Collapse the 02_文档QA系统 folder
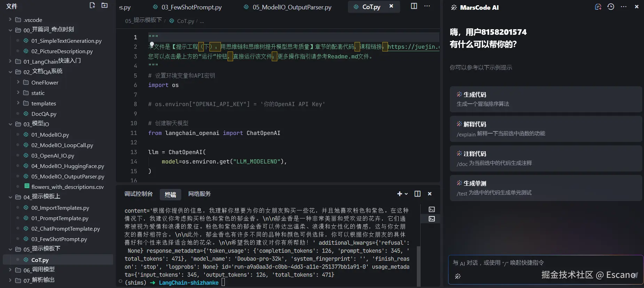Viewport: 644px width, 288px height. [10, 72]
